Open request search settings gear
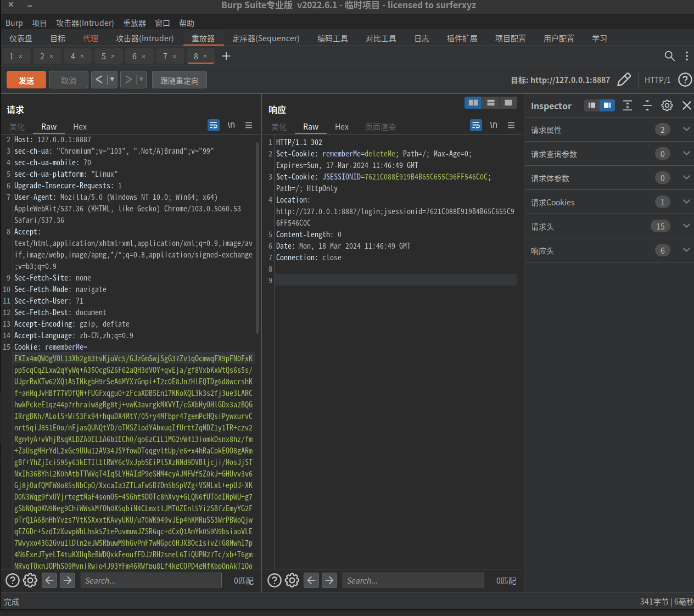This screenshot has height=616, width=694. pos(30,580)
